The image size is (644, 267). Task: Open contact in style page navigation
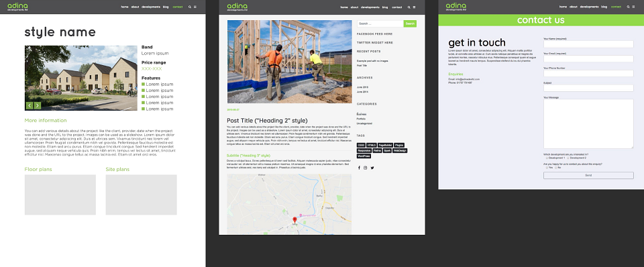point(178,7)
